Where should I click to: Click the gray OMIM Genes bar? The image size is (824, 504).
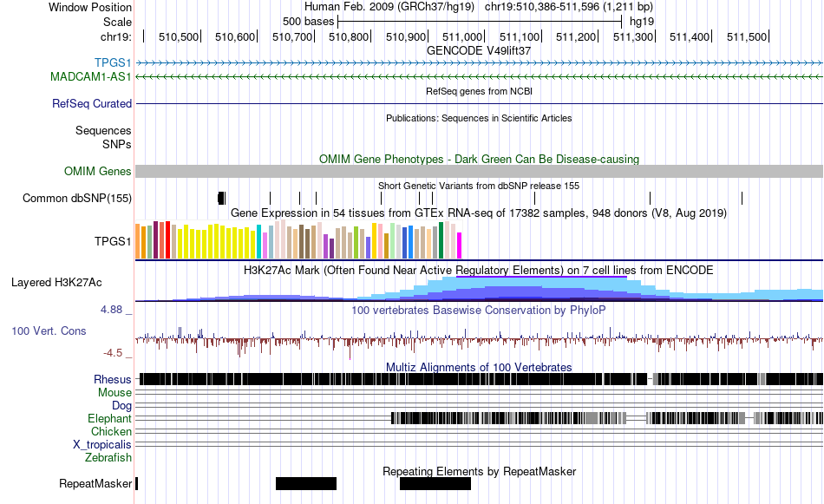click(480, 172)
